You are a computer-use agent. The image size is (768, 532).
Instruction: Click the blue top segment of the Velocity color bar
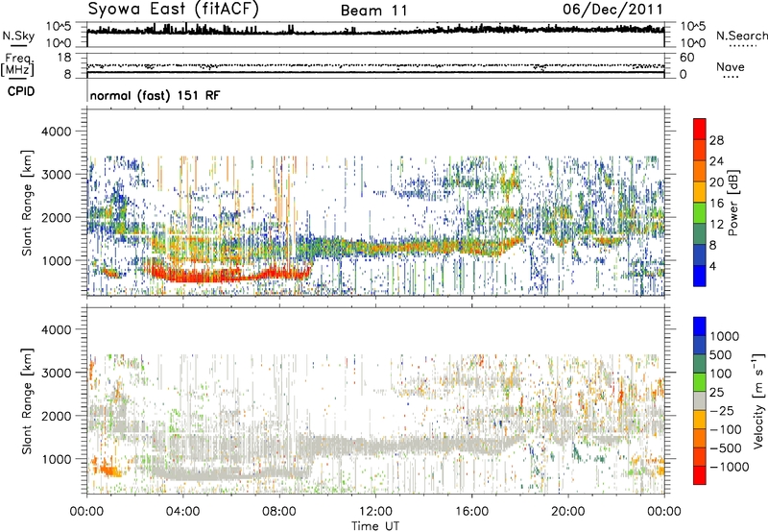[700, 326]
